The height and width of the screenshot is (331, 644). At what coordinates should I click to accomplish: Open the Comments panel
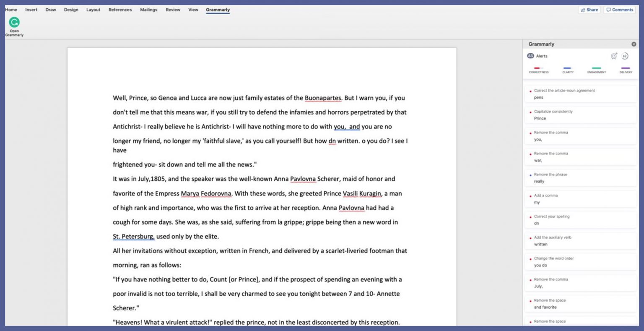(x=619, y=10)
